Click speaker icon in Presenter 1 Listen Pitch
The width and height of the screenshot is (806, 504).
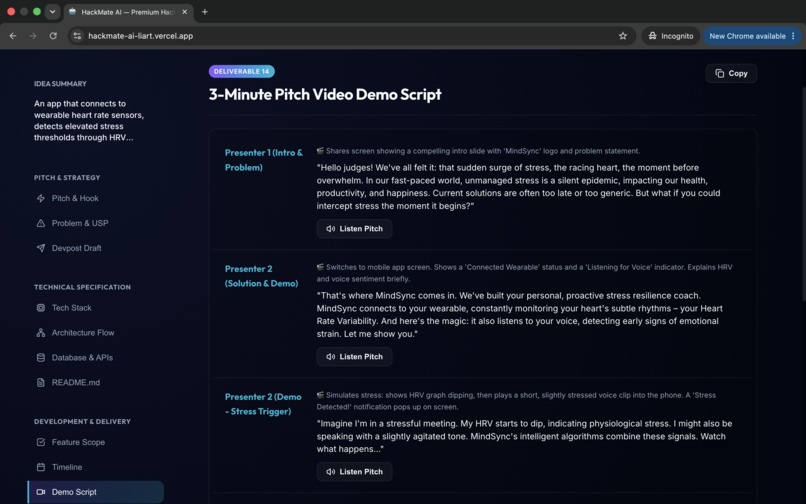point(331,229)
